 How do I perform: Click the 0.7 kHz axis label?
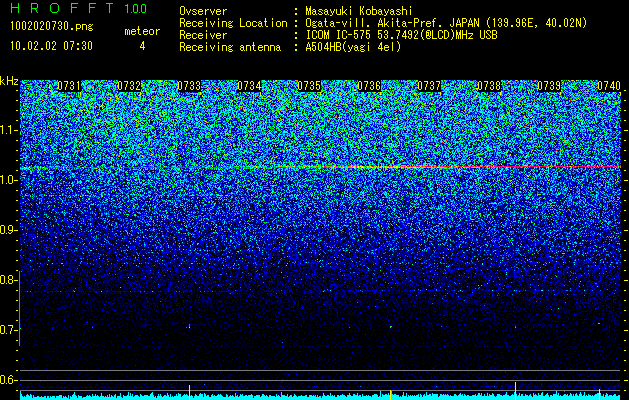tap(8, 330)
